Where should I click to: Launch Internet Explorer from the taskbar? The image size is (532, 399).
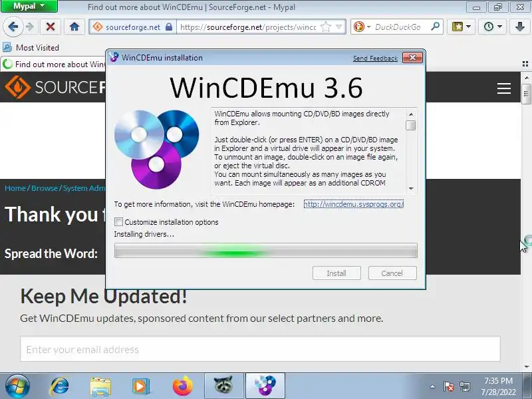tap(59, 386)
